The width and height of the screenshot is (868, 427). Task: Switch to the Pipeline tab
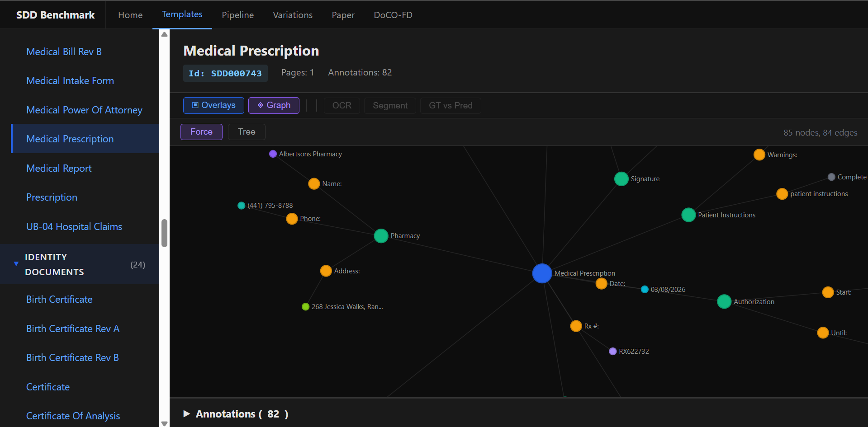237,14
